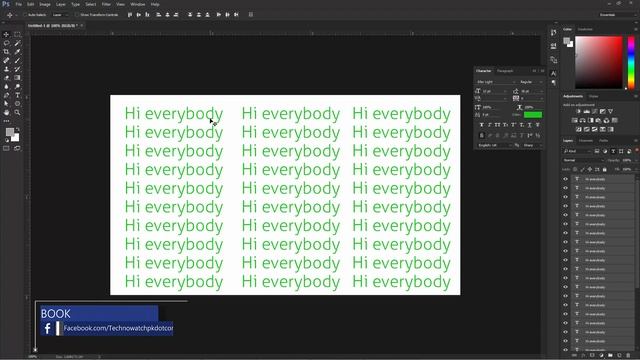Enable Show Transform Controls checkbox
This screenshot has width=640, height=360.
[77, 15]
